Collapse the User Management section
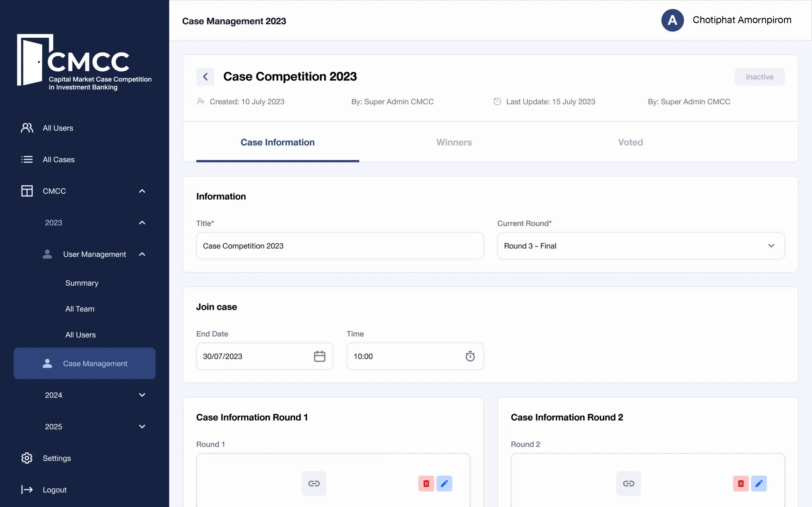Screen dimensions: 812x507 coord(141,254)
